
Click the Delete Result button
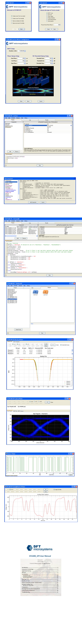point(18,330)
